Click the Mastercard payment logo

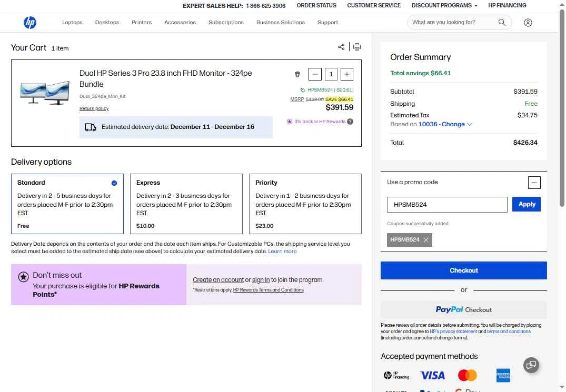pos(468,375)
